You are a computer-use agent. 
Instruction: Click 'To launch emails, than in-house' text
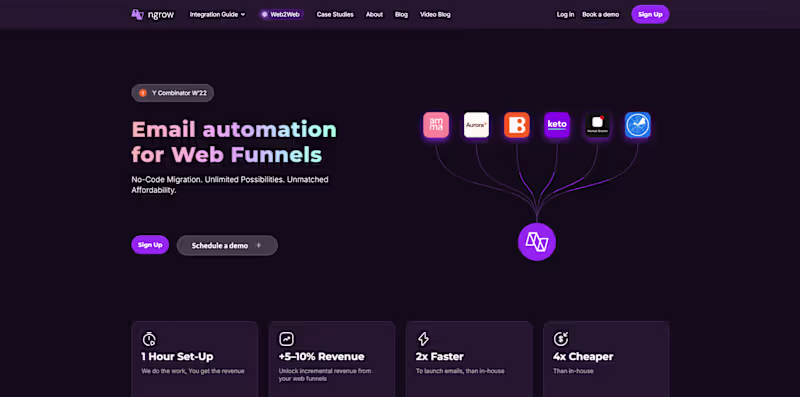point(460,371)
